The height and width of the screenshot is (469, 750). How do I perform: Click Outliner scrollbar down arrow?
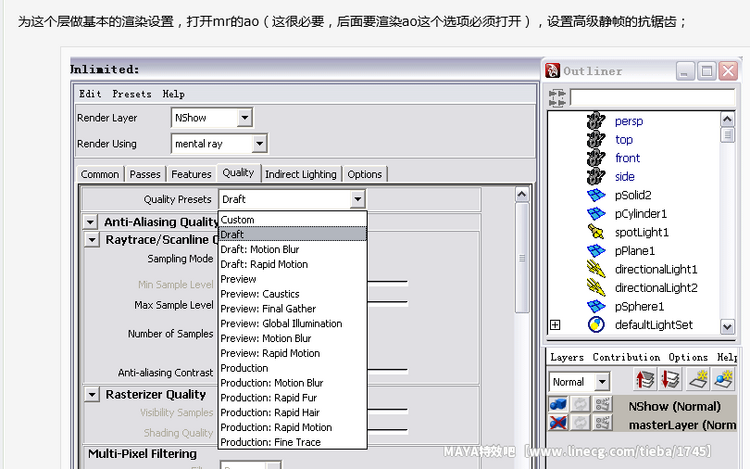(727, 327)
